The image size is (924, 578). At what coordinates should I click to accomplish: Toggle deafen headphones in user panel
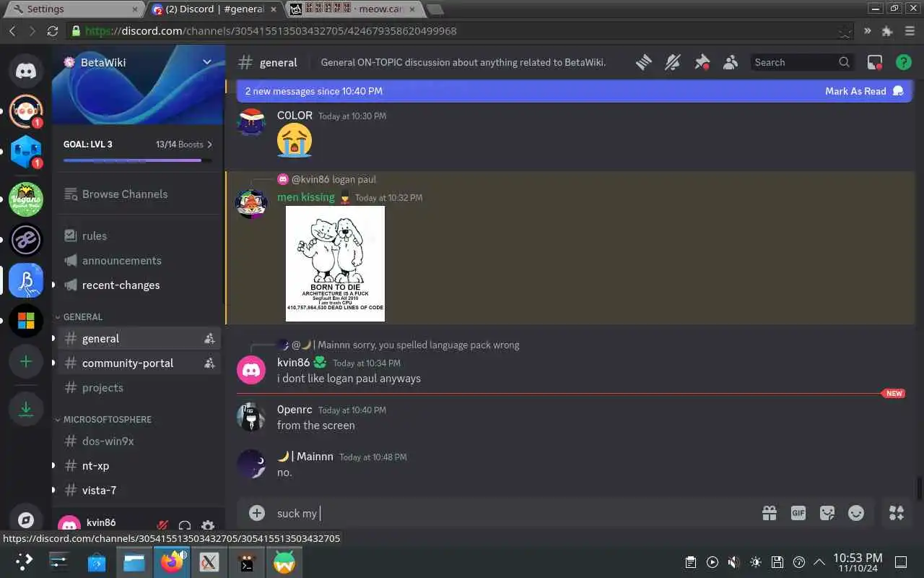[x=185, y=526]
